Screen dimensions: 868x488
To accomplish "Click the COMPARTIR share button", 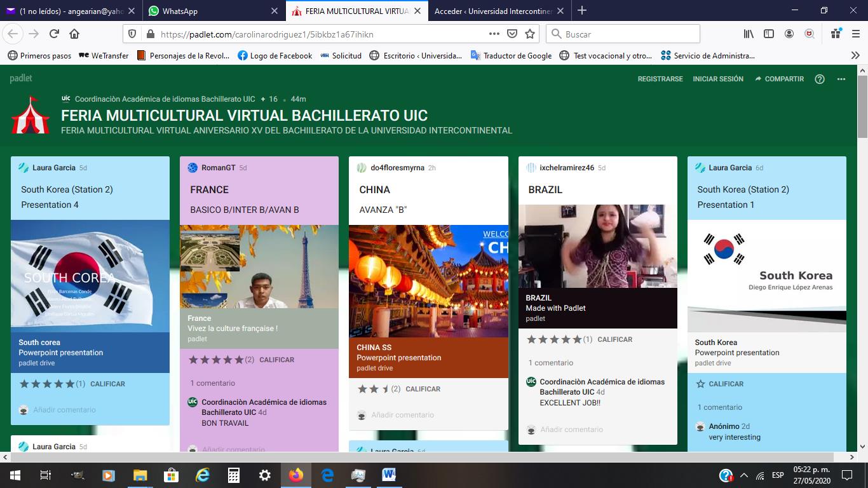I will tap(780, 79).
